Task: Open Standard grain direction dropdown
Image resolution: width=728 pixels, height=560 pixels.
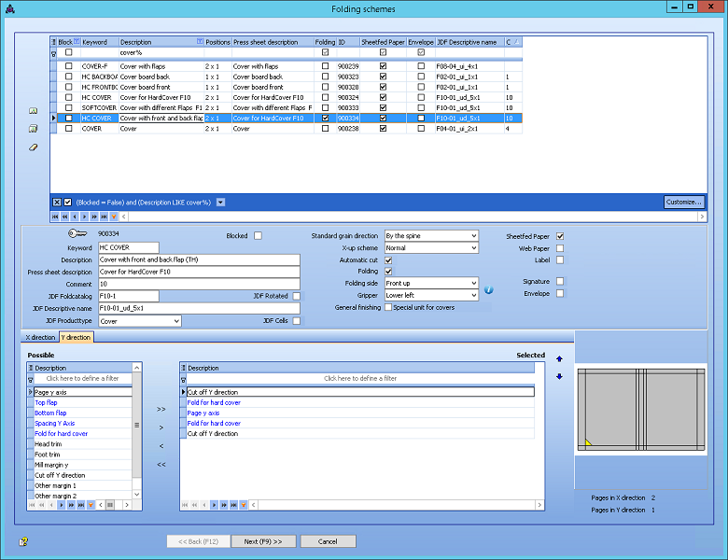Action: (473, 236)
